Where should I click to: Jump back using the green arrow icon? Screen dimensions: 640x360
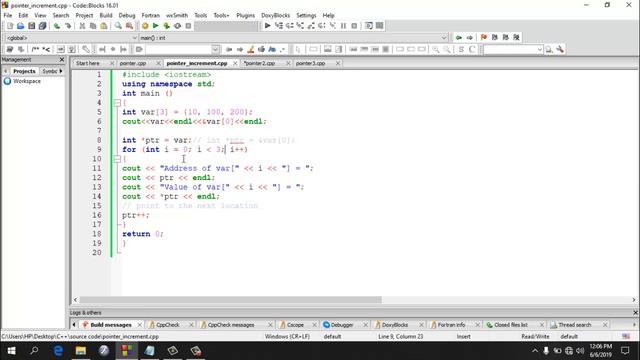coord(459,38)
